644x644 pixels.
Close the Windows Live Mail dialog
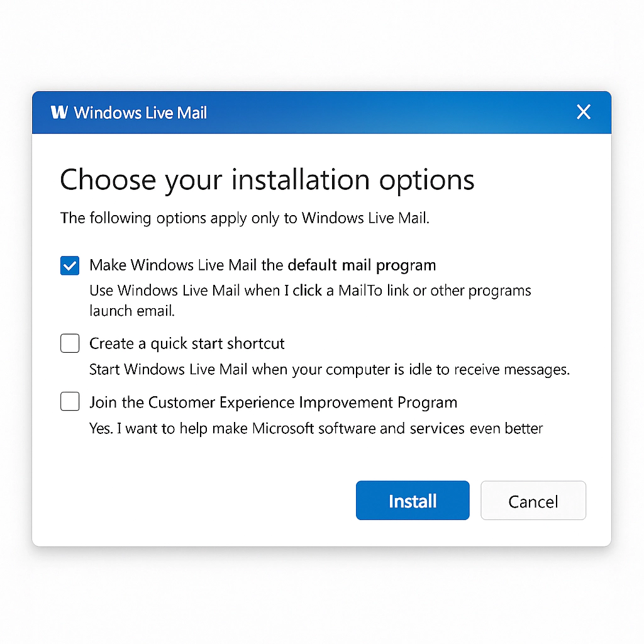click(584, 113)
